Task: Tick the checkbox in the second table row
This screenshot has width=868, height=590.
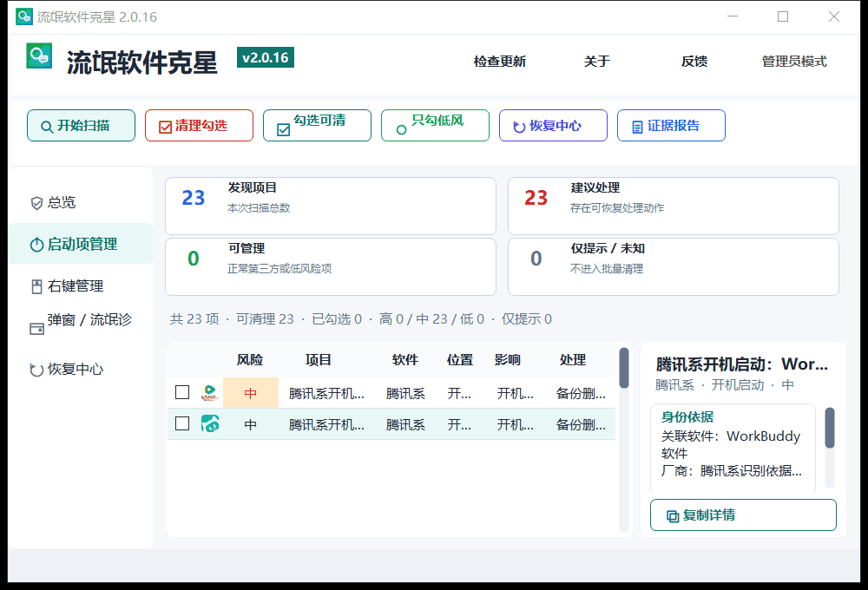Action: [x=182, y=424]
